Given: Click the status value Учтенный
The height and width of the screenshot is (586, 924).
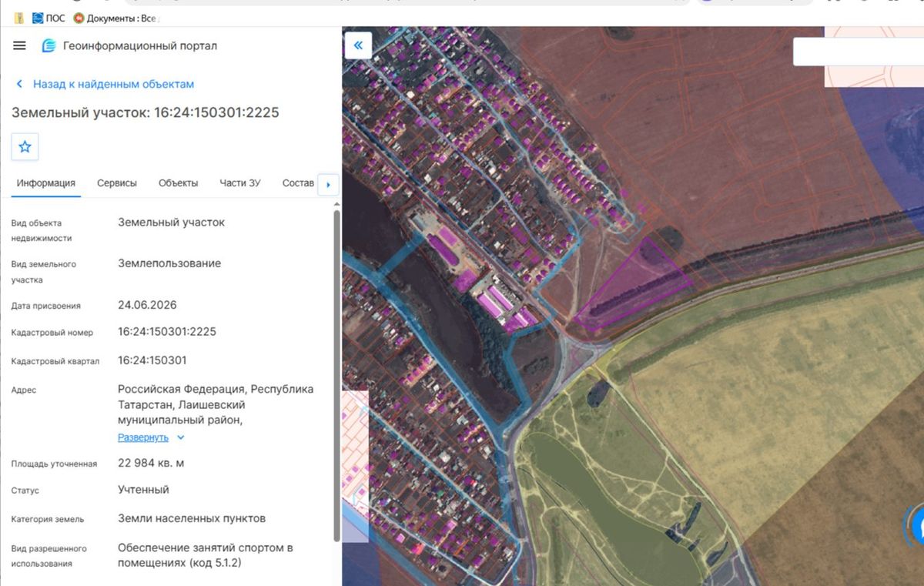Looking at the screenshot, I should tap(143, 490).
